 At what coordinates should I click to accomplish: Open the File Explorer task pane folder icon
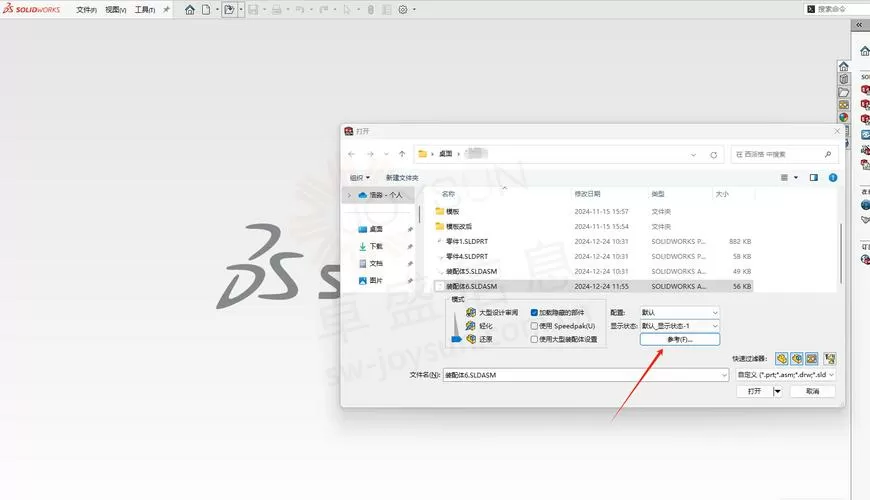point(843,92)
